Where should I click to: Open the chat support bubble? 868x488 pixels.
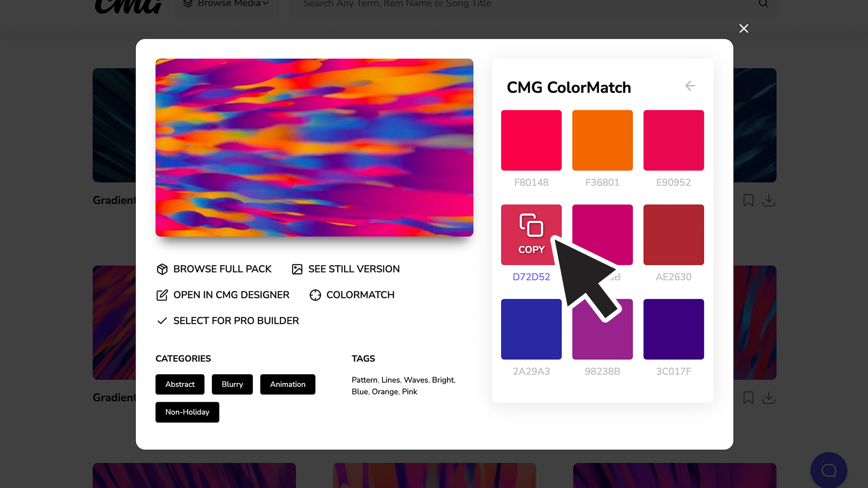829,470
